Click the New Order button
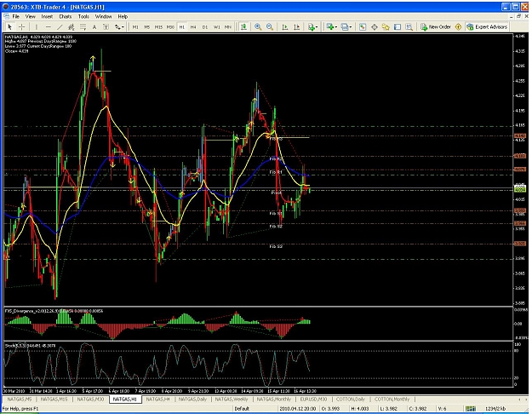This screenshot has width=532, height=414. pos(436,26)
